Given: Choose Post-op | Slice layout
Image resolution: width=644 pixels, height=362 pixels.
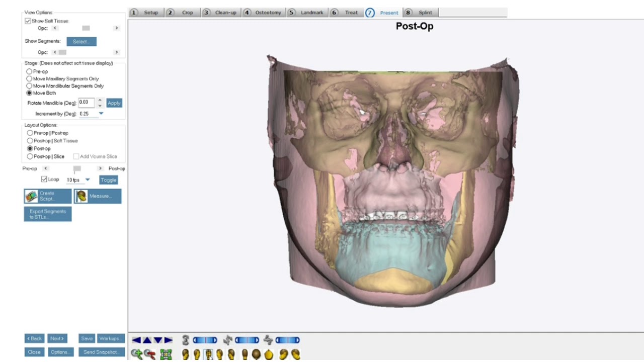Looking at the screenshot, I should point(30,156).
